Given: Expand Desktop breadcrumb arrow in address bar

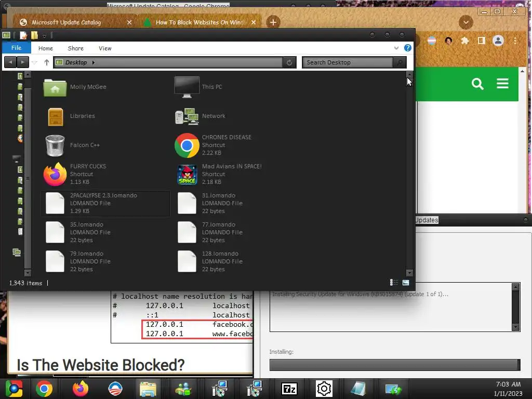Looking at the screenshot, I should (x=94, y=62).
